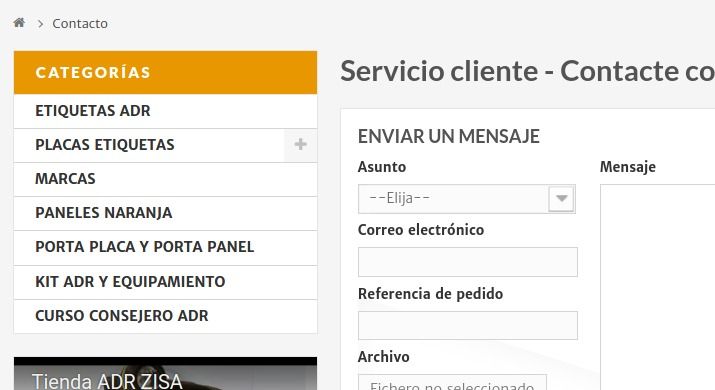The image size is (715, 390).
Task: Focus the Referencia de pedido field
Action: pos(467,325)
